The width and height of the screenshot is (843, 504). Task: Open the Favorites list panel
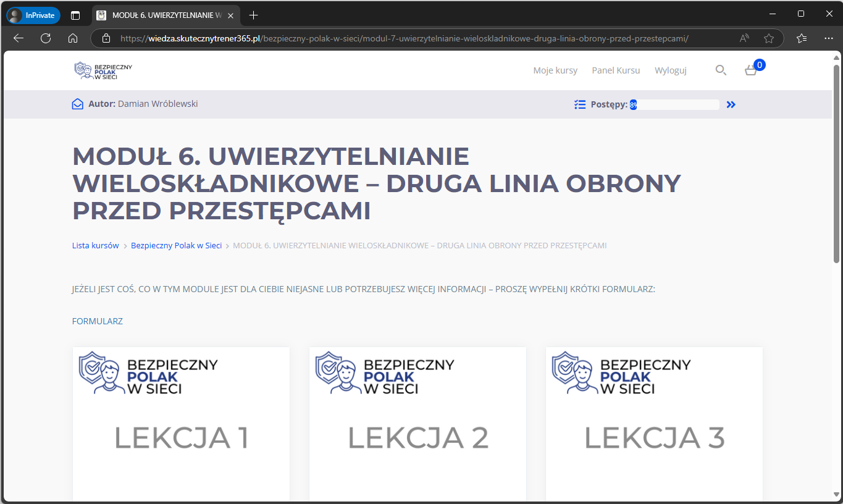pyautogui.click(x=802, y=38)
